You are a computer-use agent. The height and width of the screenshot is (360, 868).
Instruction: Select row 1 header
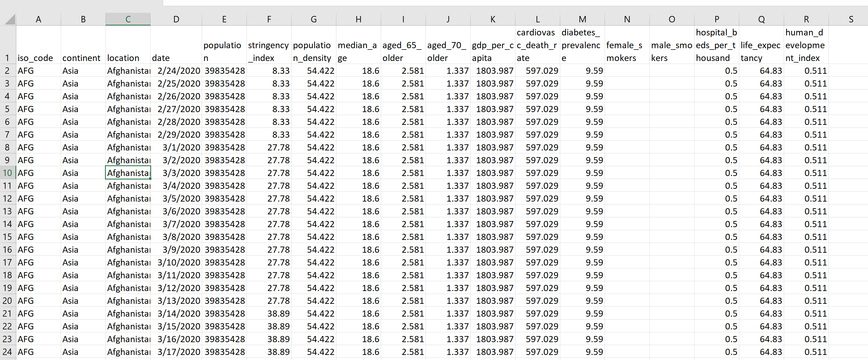(7, 58)
